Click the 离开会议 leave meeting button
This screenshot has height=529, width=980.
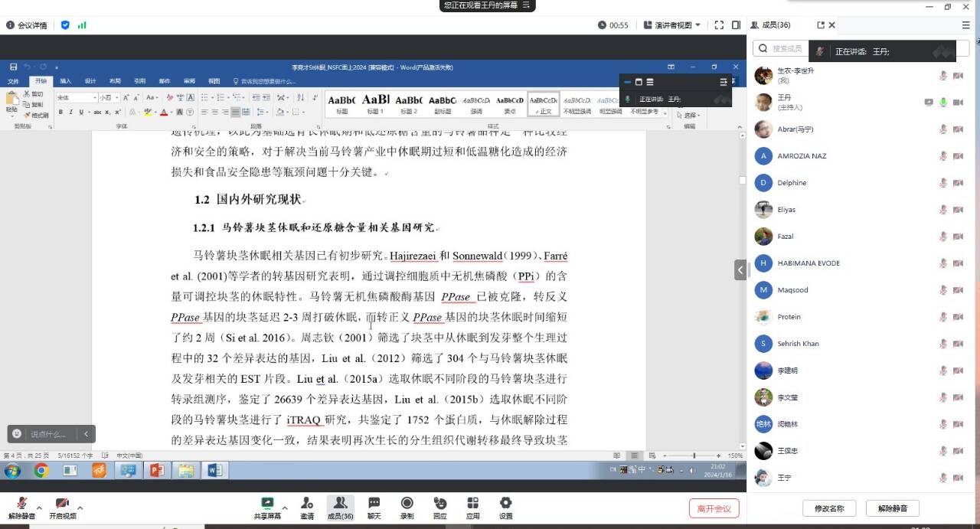tap(714, 508)
